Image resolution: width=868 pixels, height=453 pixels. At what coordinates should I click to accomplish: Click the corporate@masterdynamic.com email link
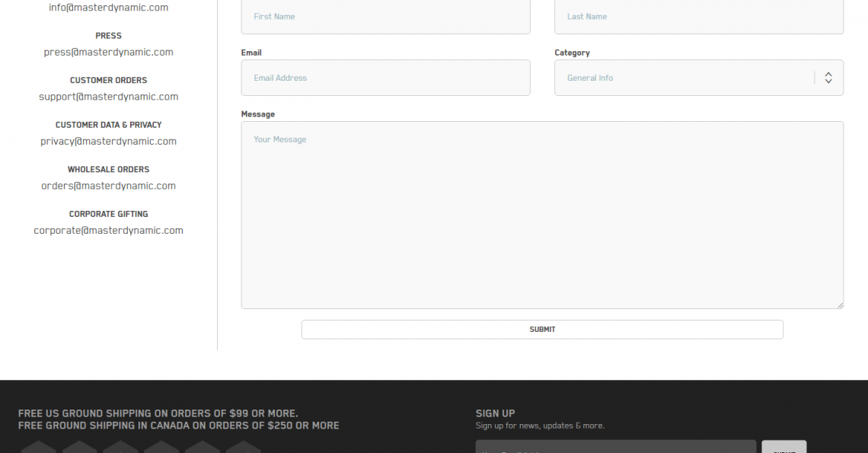pos(108,230)
